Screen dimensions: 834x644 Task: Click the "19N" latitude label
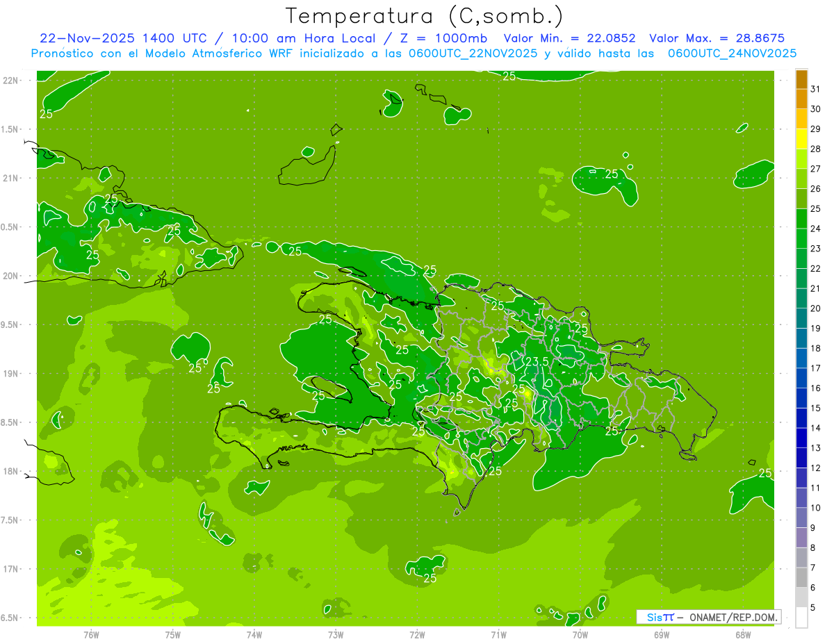point(10,374)
